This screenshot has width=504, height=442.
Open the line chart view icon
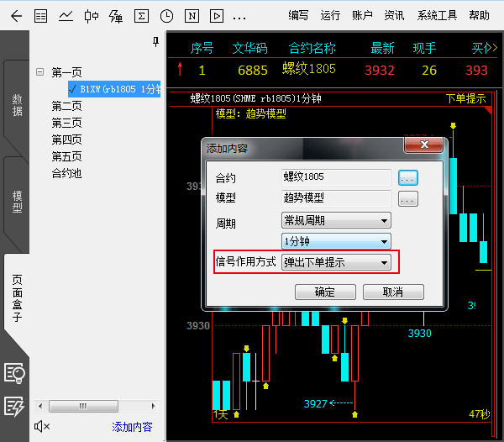[x=66, y=15]
